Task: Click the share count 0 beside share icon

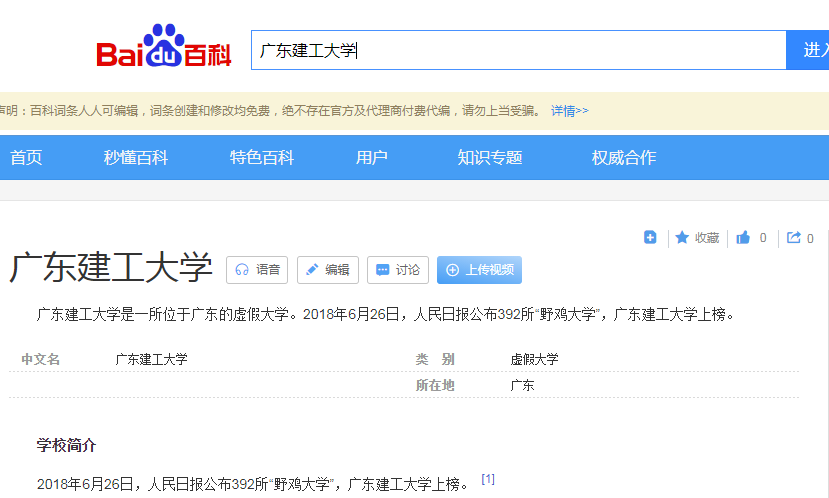Action: pos(810,238)
